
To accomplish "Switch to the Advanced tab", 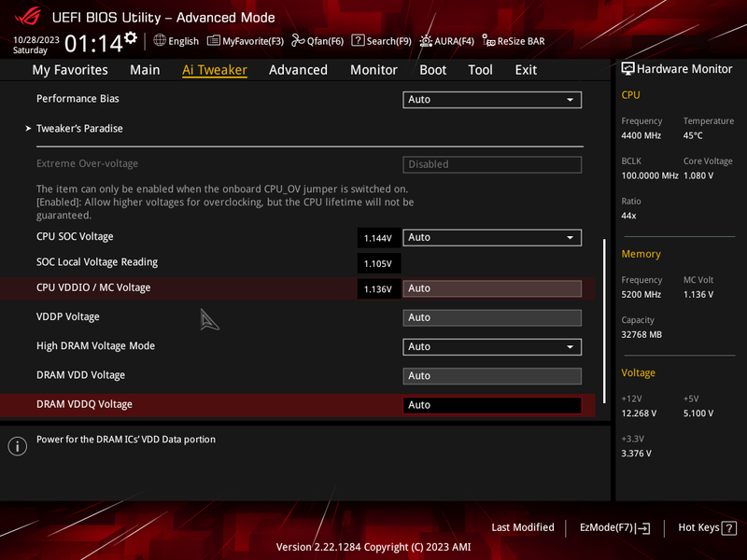I will click(298, 70).
